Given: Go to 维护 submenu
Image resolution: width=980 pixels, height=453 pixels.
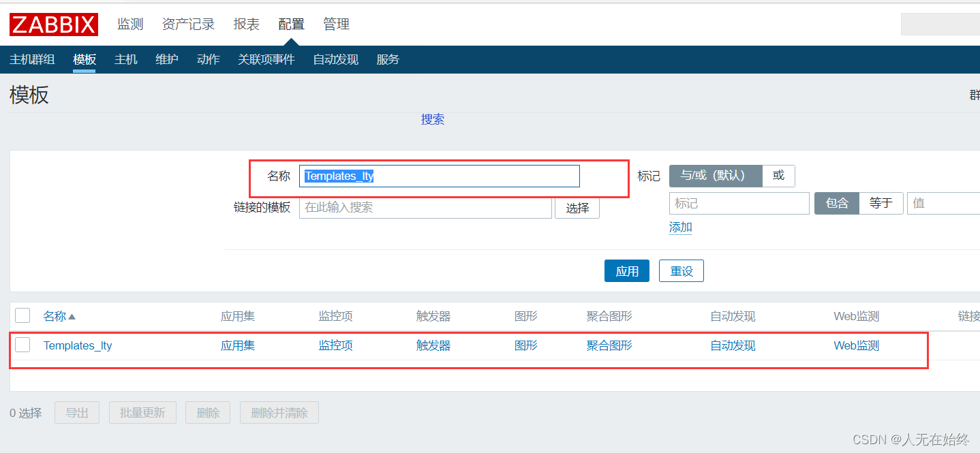Looking at the screenshot, I should click(x=167, y=59).
